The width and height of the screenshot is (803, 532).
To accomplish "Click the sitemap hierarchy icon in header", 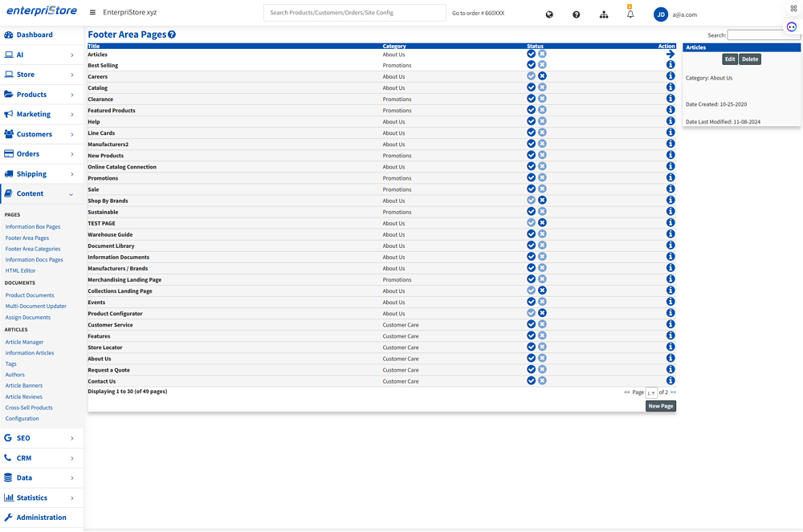I will (604, 14).
